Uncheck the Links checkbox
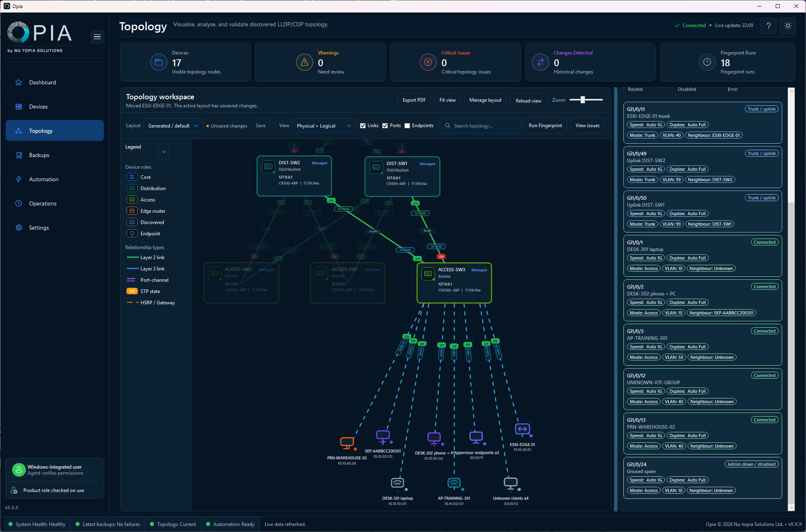This screenshot has height=532, width=806. click(363, 126)
